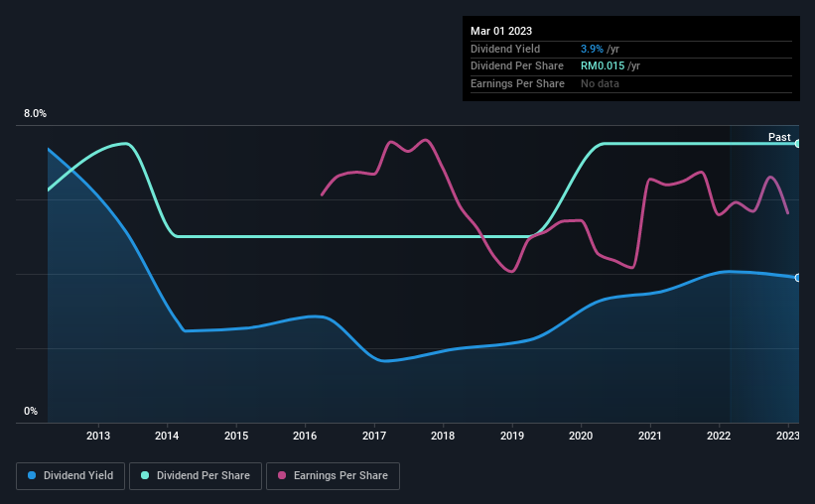Click the Mar 01 2023 tooltip date
The image size is (815, 504).
(x=501, y=31)
